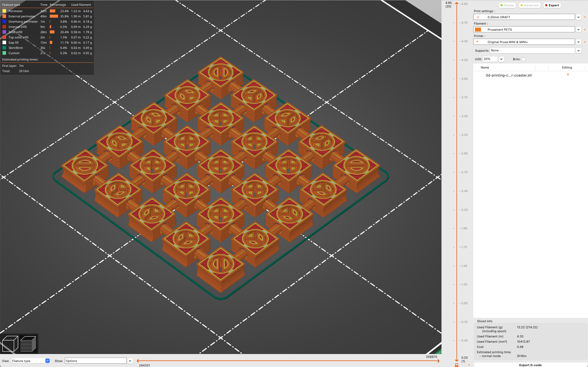The image size is (588, 367).
Task: Select 3d-printing coaster.stl in the object list
Action: coord(509,75)
